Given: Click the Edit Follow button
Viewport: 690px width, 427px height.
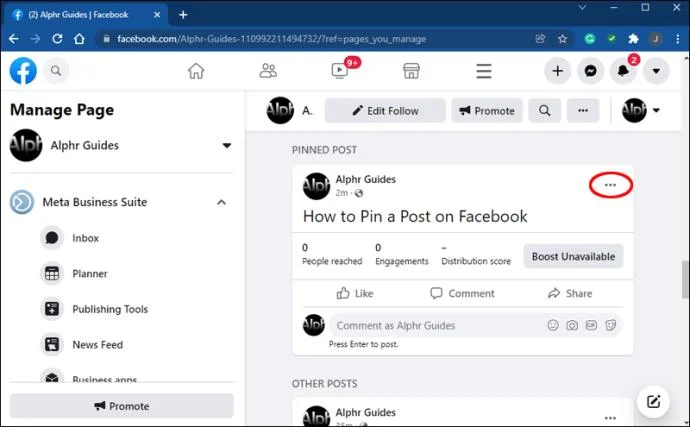Looking at the screenshot, I should pyautogui.click(x=385, y=110).
